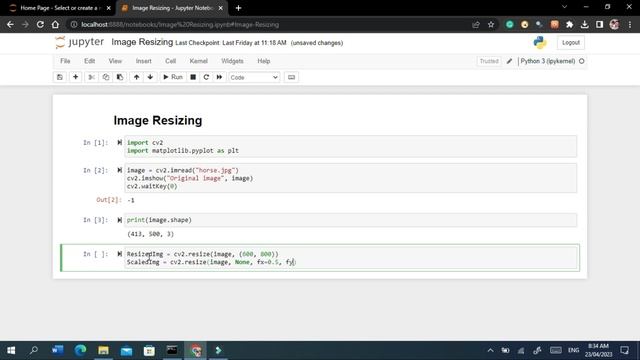This screenshot has height=360, width=640.
Task: Click into the cv2.resize code cell
Action: click(350, 258)
